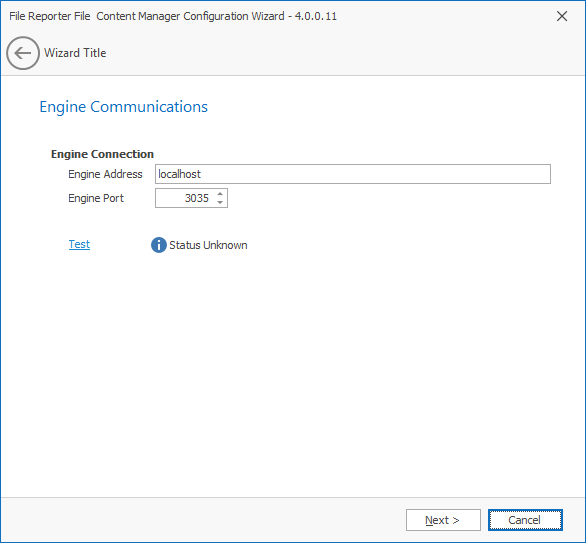Click the Wizard Title label
This screenshot has height=543, width=586.
[75, 53]
